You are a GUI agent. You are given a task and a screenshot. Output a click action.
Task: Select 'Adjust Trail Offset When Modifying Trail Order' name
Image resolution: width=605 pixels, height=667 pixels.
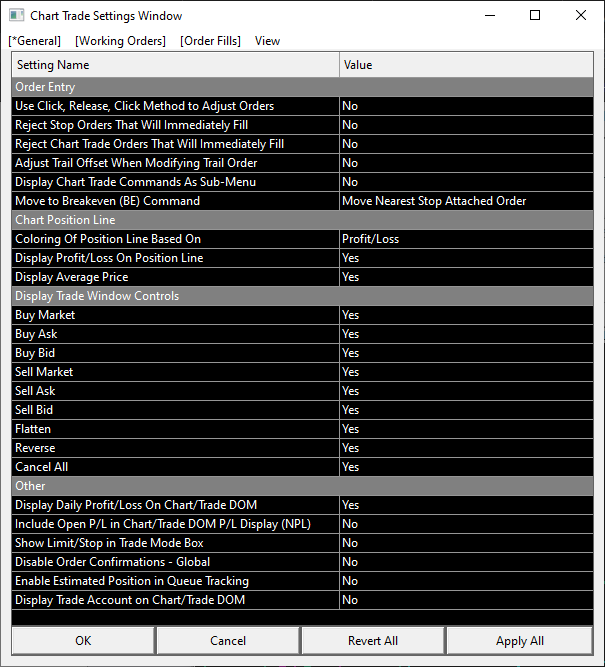point(175,163)
